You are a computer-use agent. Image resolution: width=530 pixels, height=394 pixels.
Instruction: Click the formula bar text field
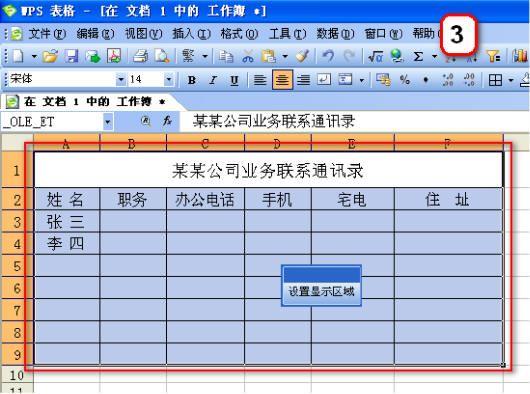pyautogui.click(x=354, y=121)
